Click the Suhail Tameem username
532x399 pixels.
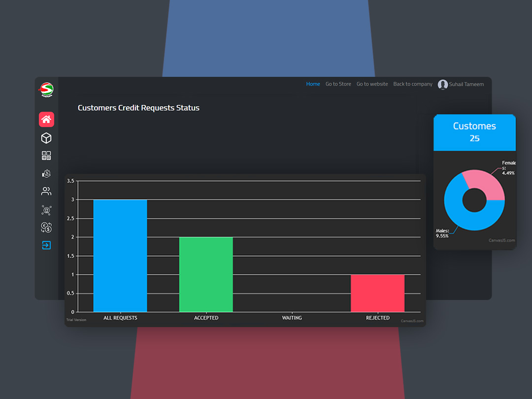point(466,85)
